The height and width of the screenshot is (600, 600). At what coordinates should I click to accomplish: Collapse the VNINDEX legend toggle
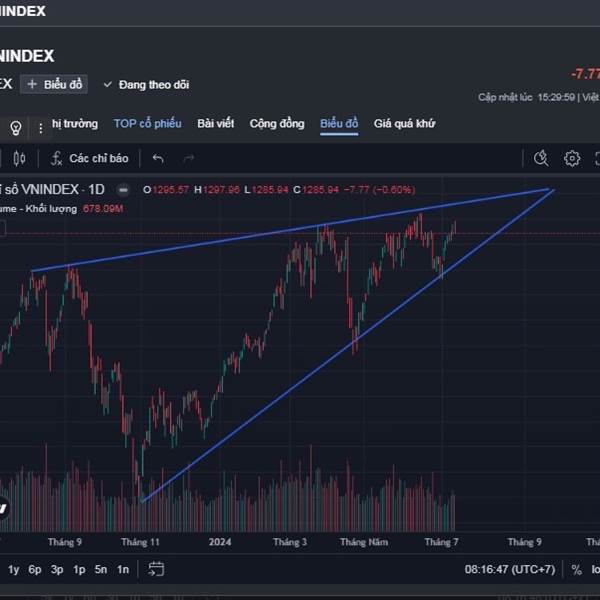click(x=123, y=189)
